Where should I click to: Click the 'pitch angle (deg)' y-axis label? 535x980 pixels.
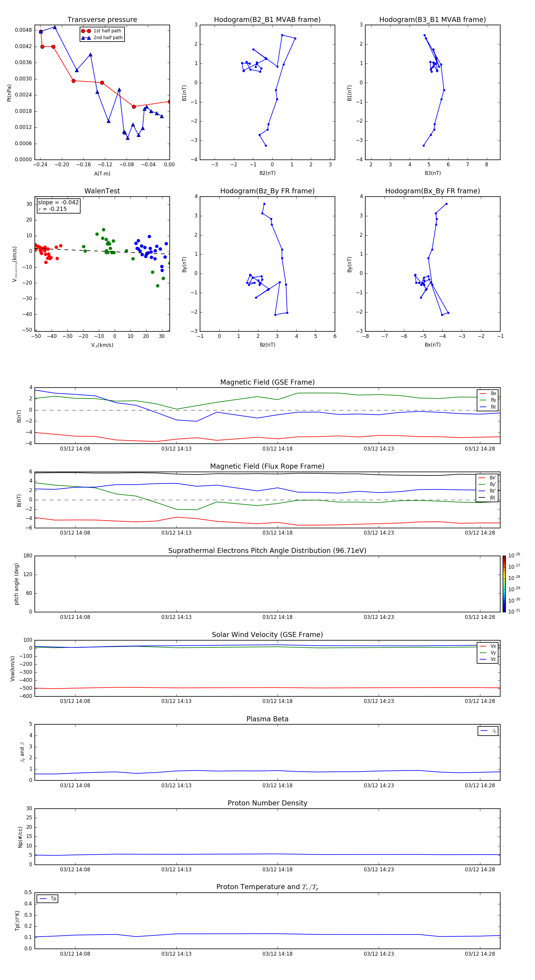click(16, 584)
